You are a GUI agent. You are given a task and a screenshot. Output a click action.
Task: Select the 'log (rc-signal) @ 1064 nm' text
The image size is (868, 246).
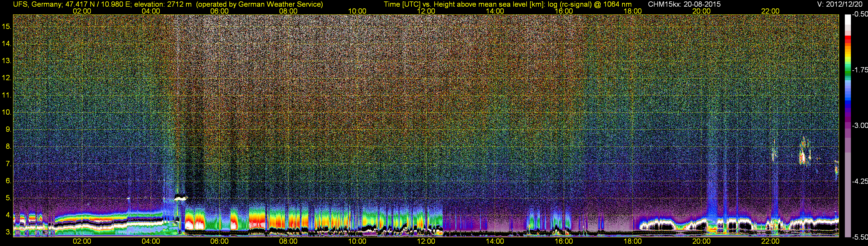point(590,4)
